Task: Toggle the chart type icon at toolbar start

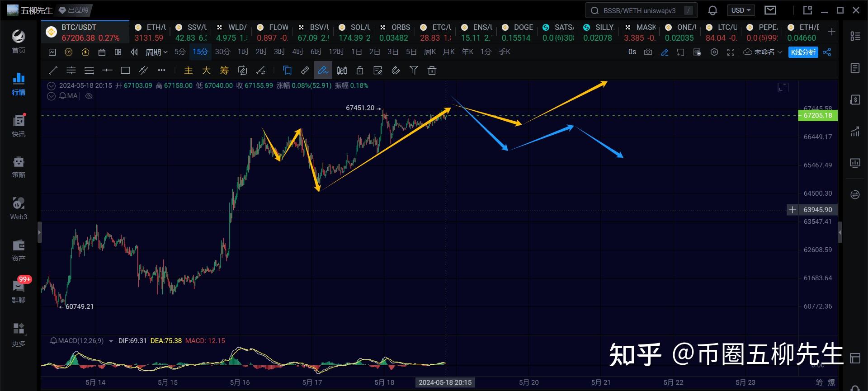Action: coord(52,52)
